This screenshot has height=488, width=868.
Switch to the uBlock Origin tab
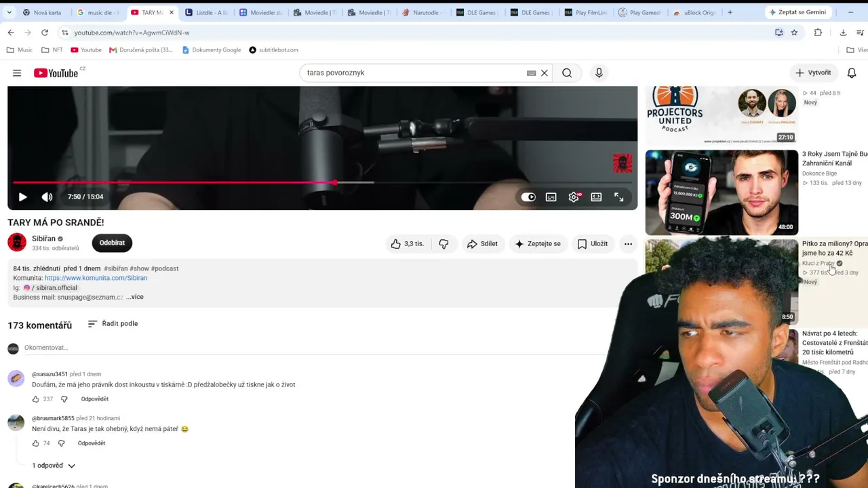(x=695, y=12)
